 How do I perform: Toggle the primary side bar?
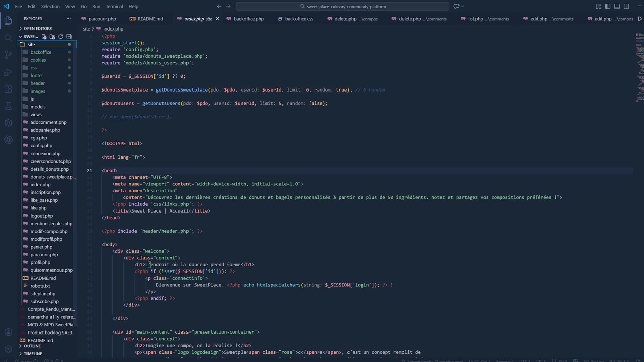point(608,6)
